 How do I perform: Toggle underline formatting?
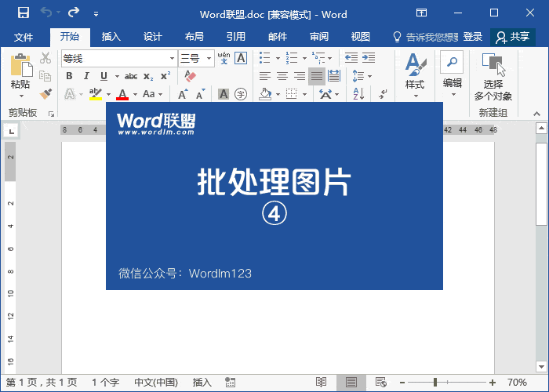click(104, 76)
